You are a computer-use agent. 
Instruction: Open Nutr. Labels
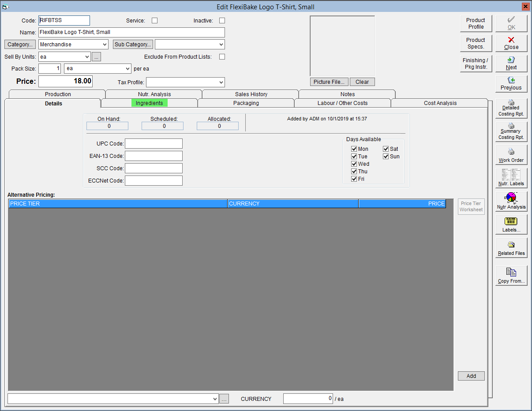click(x=511, y=178)
